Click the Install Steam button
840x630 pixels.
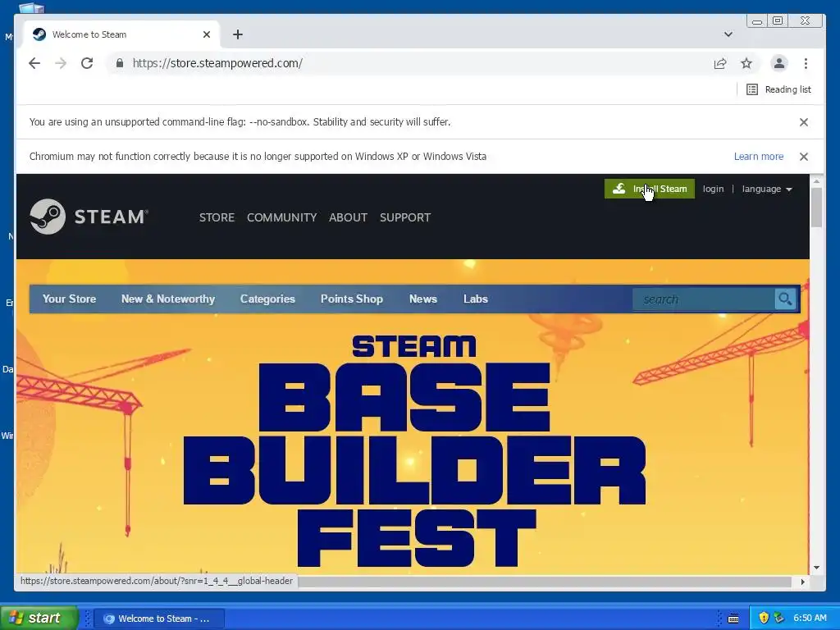(650, 189)
